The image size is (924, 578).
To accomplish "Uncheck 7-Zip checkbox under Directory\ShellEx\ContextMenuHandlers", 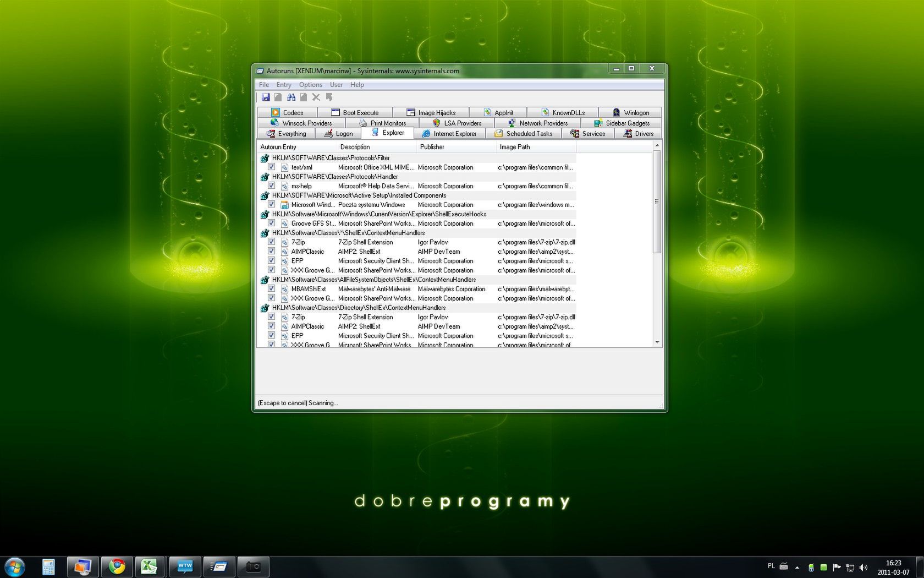I will [271, 317].
